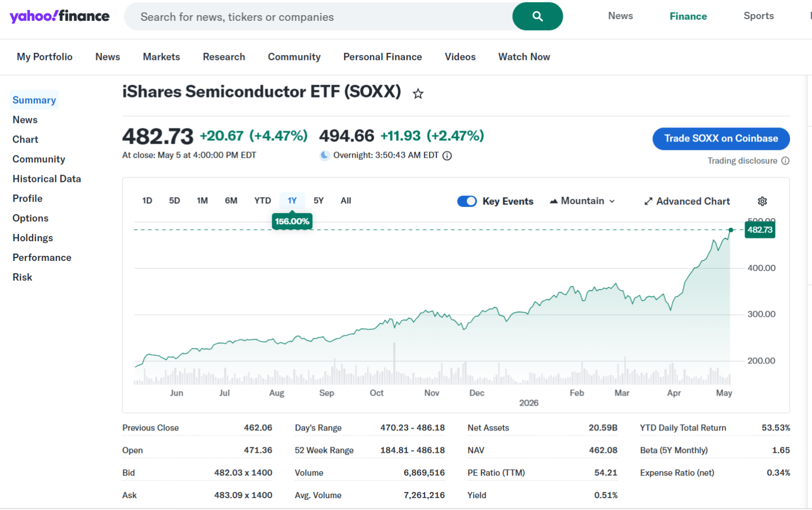
Task: Open Research in the navigation bar
Action: pos(224,57)
